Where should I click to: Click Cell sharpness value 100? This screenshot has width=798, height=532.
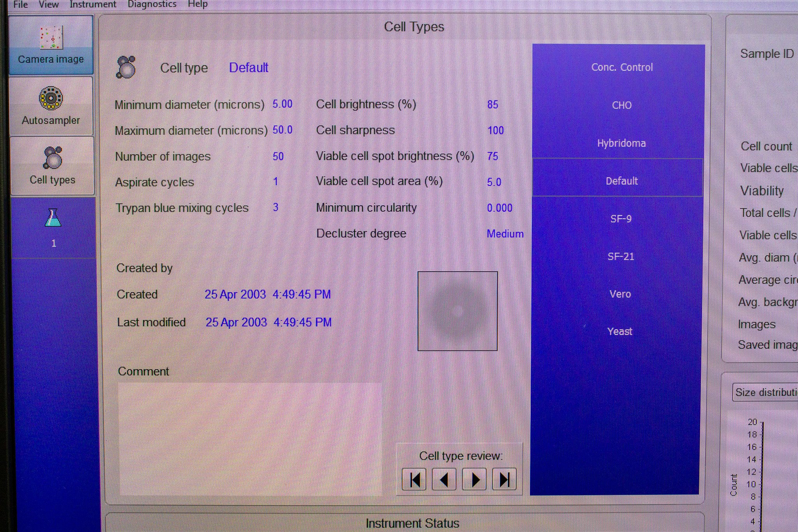[496, 131]
